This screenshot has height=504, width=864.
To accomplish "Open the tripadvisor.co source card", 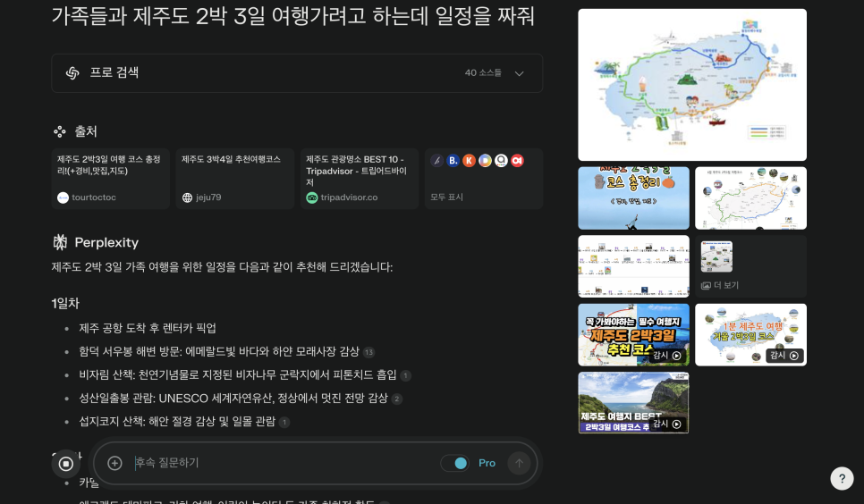I will point(359,179).
